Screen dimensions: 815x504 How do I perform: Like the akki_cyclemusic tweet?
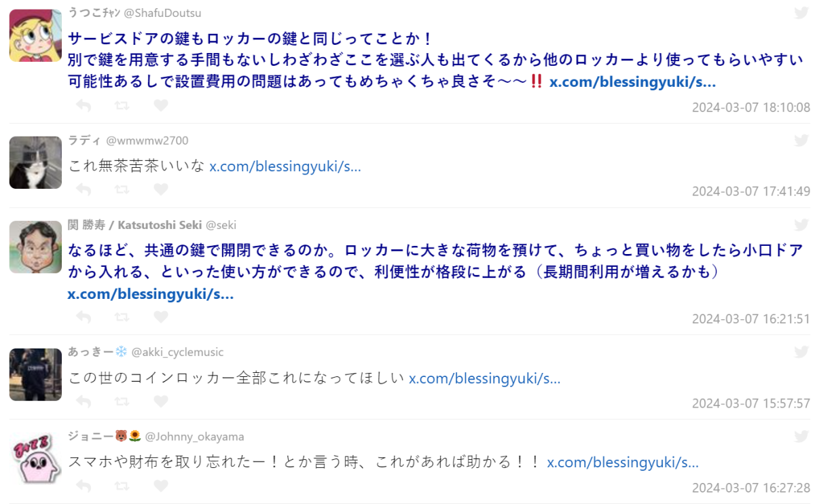(x=160, y=401)
